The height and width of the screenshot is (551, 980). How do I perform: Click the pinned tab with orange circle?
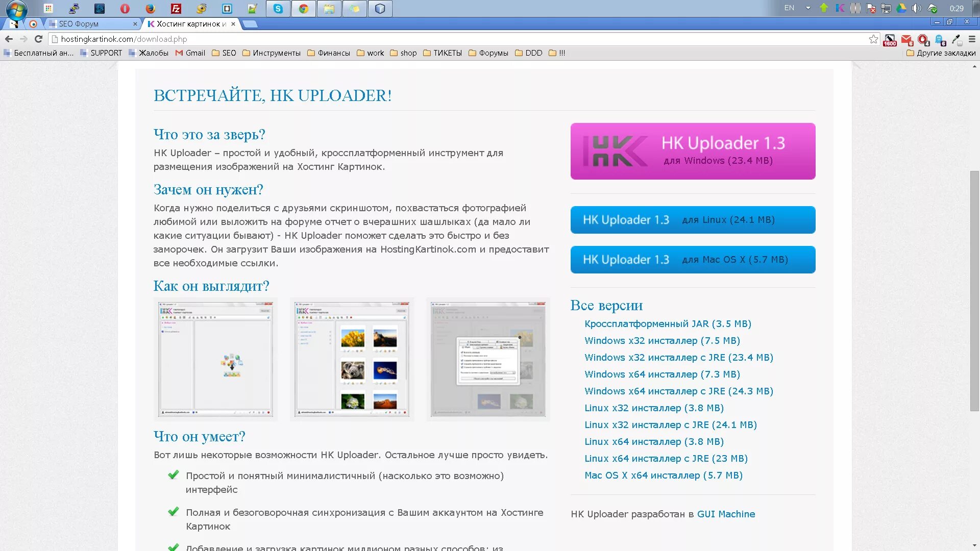33,24
